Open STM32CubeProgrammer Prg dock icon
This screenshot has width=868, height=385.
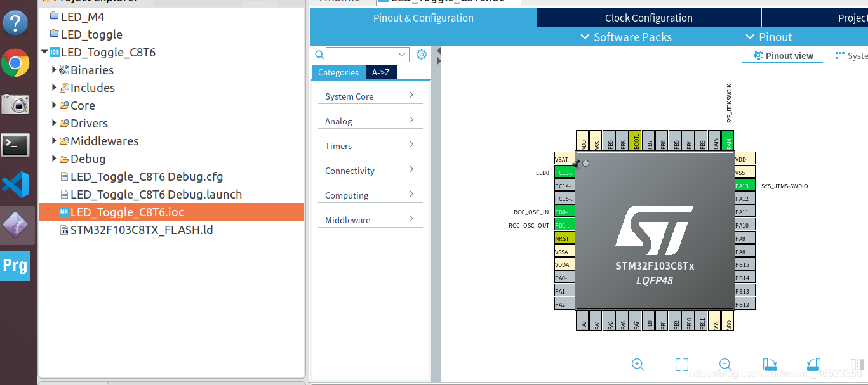[15, 265]
